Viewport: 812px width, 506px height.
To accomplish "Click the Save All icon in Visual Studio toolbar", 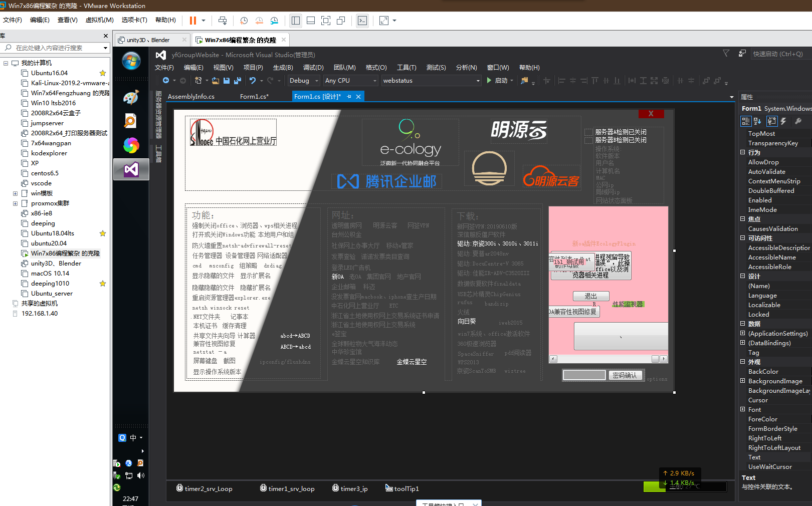I will (x=238, y=80).
